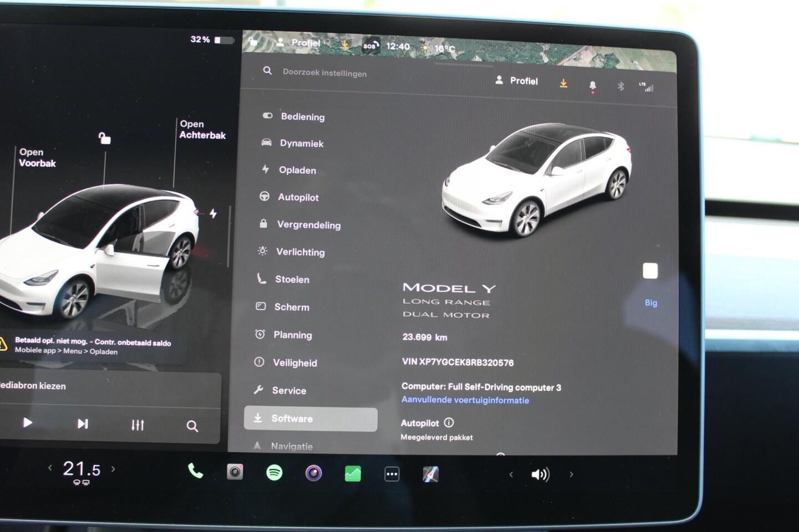Open the Scherm display settings
Screen dimensions: 799x532
tap(291, 307)
